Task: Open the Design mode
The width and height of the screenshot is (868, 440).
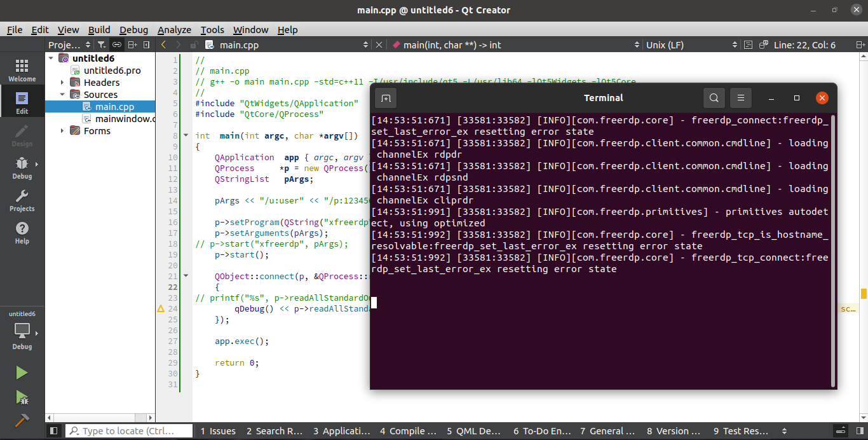Action: 22,135
